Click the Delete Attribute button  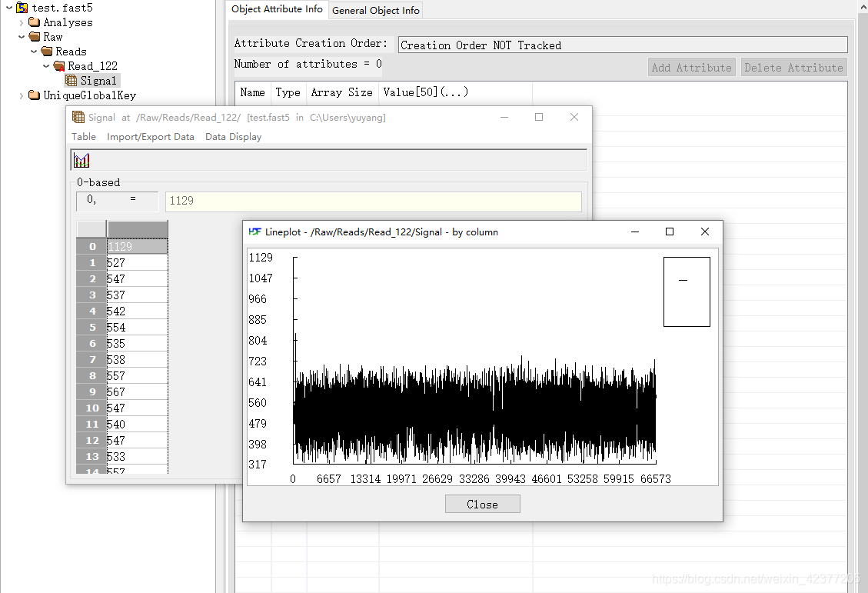793,68
